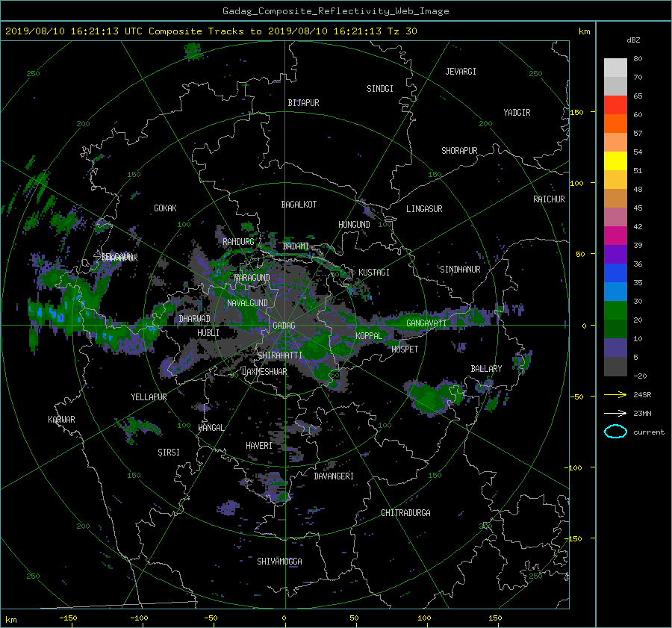Viewport: 672px width, 628px height.
Task: Click the SHIVAMOGGA city label
Action: coord(279,562)
